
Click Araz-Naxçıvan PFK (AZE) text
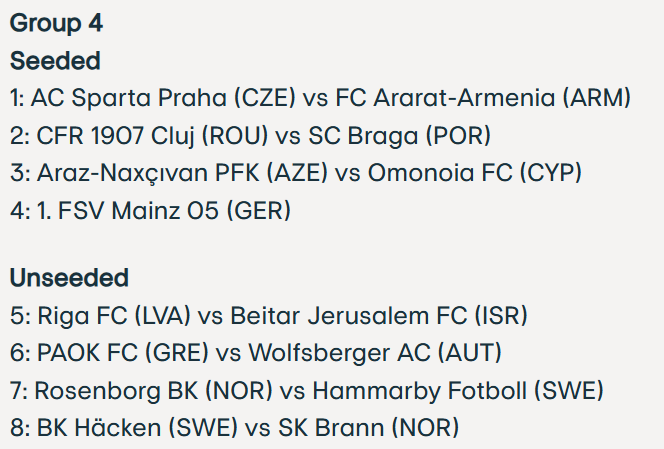(x=183, y=173)
